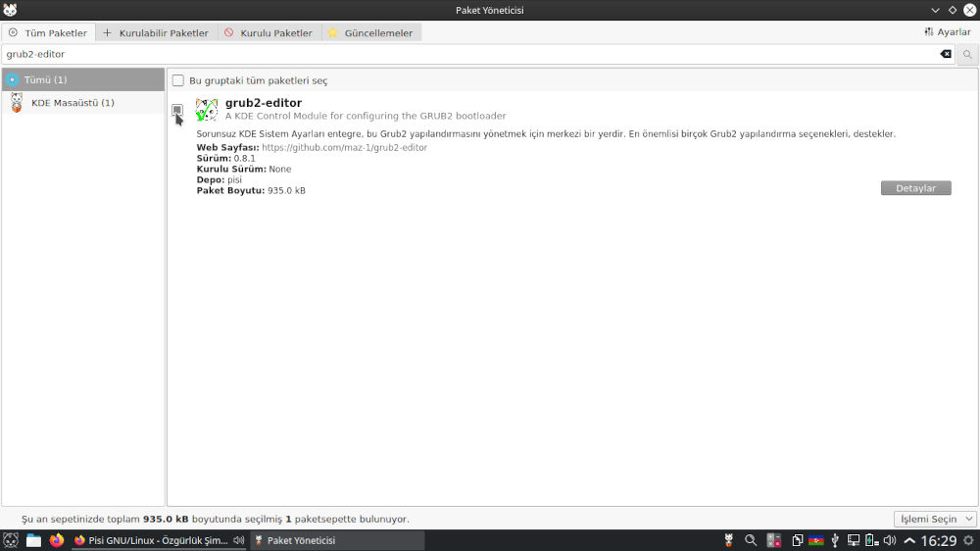Click the 'Depo: pisi' line

pos(219,179)
